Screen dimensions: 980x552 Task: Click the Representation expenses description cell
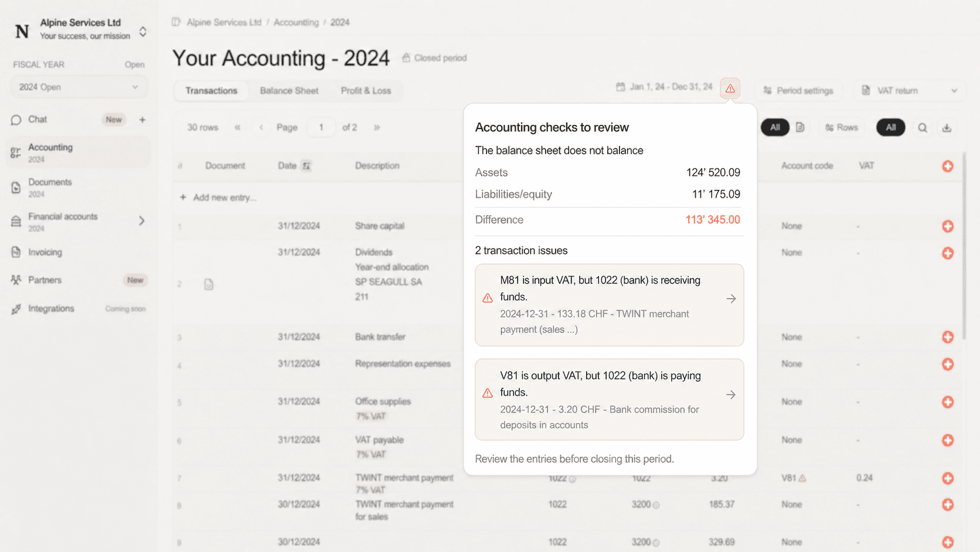pos(403,364)
